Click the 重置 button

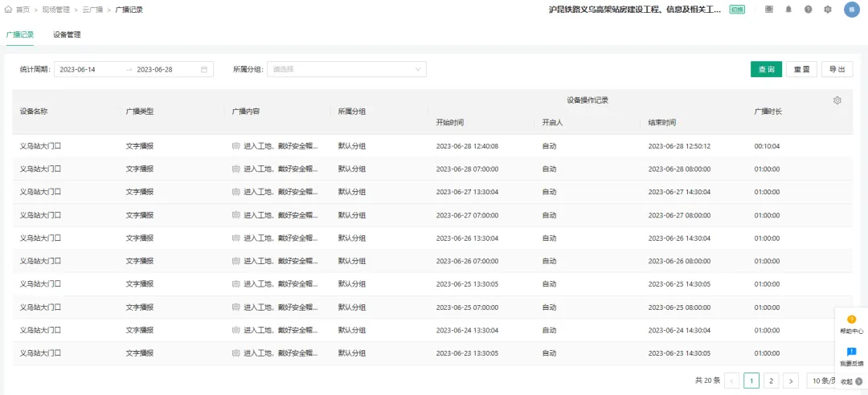point(801,69)
